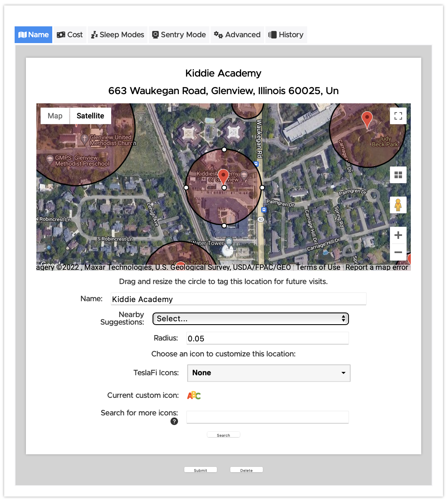The width and height of the screenshot is (448, 502).
Task: Click the right handle of the geofence circle
Action: [x=262, y=187]
